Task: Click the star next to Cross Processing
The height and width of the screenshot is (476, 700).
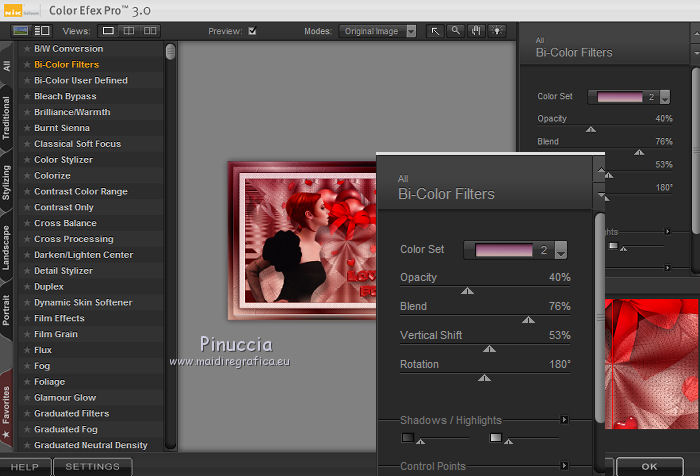Action: (x=27, y=239)
